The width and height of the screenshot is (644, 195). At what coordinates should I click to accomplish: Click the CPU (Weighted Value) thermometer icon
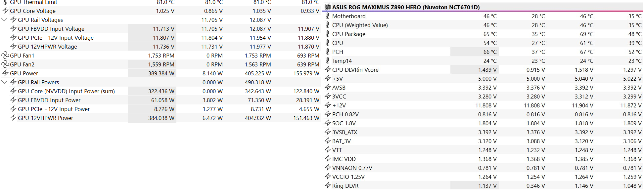[328, 25]
